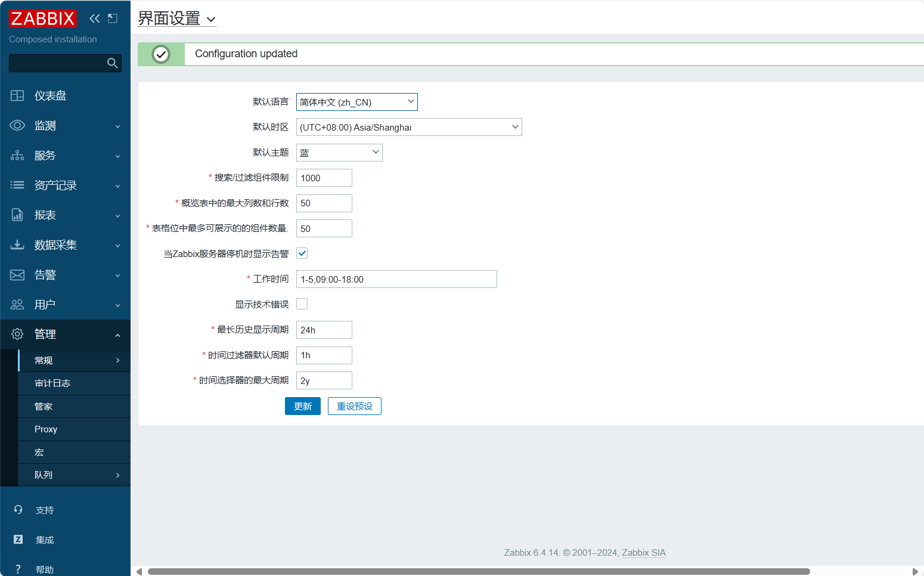Screen dimensions: 924x576
Task: Select Proxy in the 管理 submenu
Action: [x=46, y=429]
